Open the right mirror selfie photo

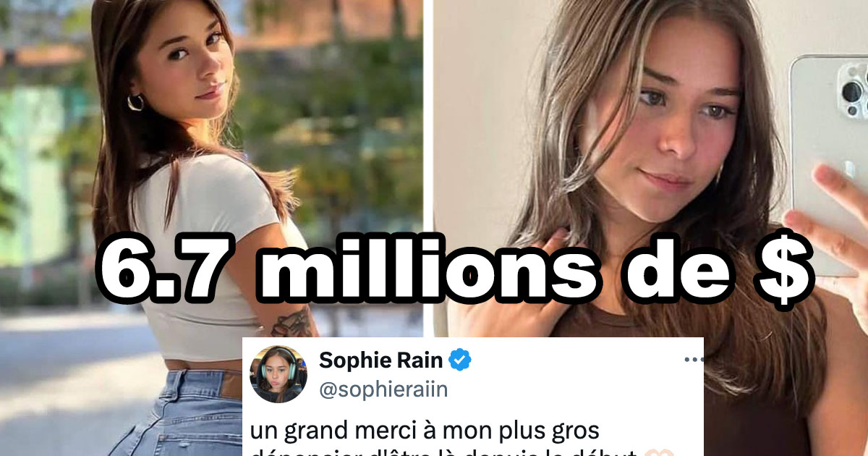[651, 228]
